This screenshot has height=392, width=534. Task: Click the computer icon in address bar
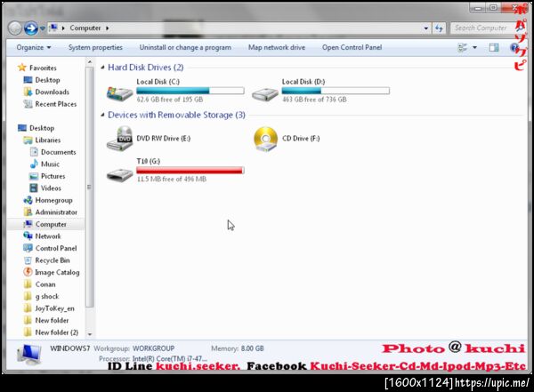click(53, 28)
